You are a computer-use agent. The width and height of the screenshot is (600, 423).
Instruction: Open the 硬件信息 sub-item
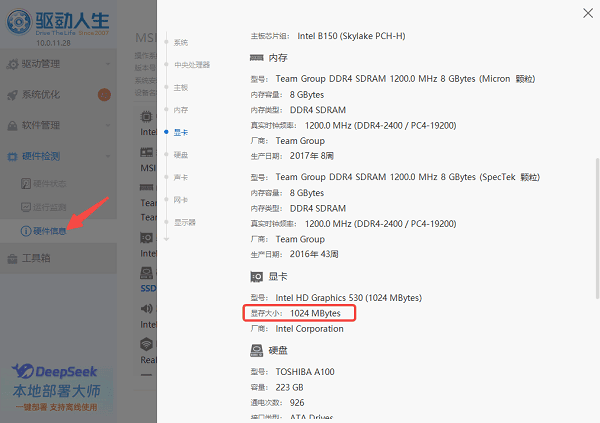(x=49, y=231)
